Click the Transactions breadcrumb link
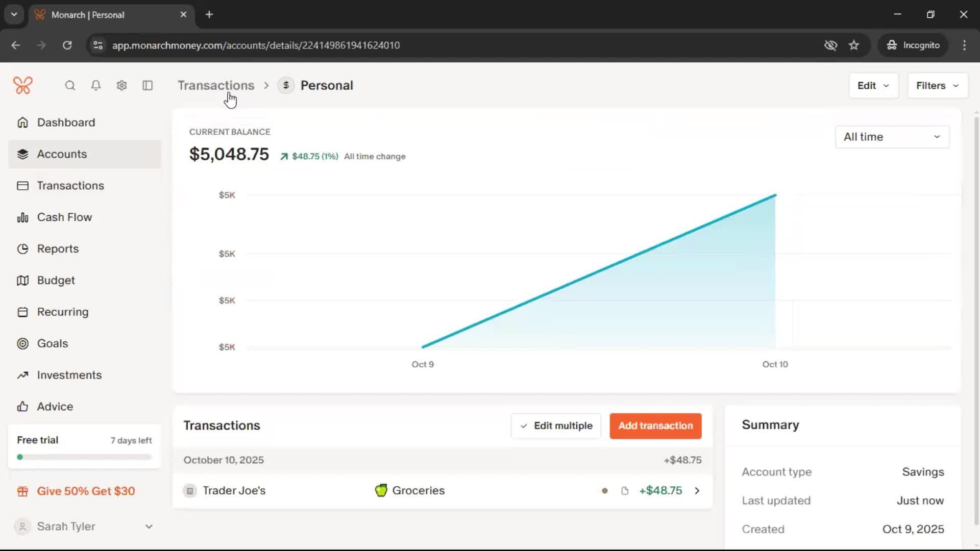This screenshot has height=551, width=980. [215, 86]
